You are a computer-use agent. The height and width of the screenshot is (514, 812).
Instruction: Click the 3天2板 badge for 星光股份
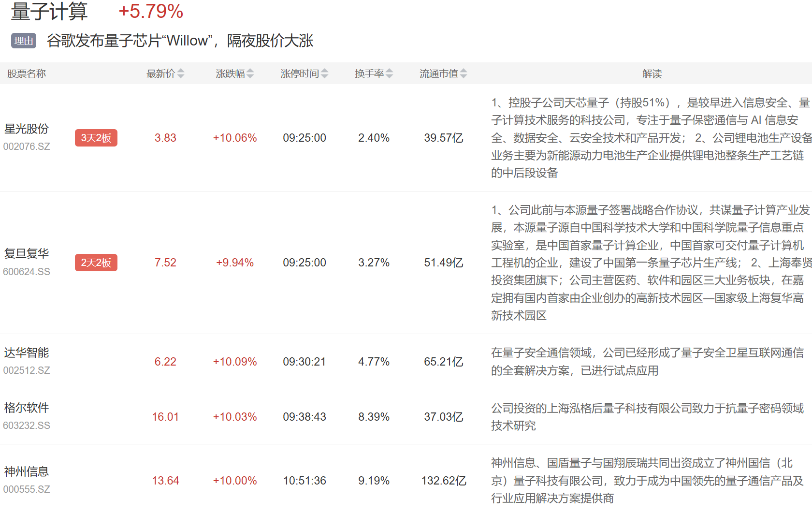[x=96, y=138]
